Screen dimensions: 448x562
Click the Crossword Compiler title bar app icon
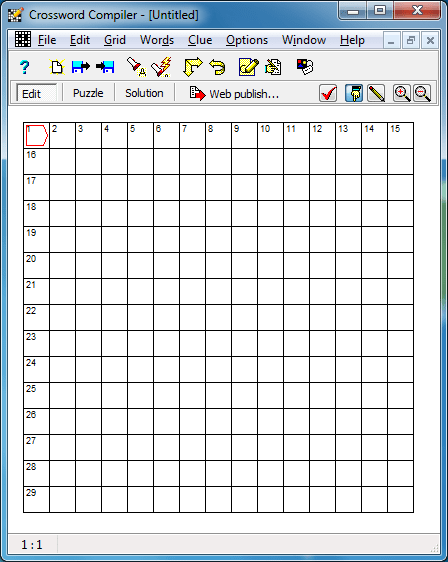click(x=16, y=14)
